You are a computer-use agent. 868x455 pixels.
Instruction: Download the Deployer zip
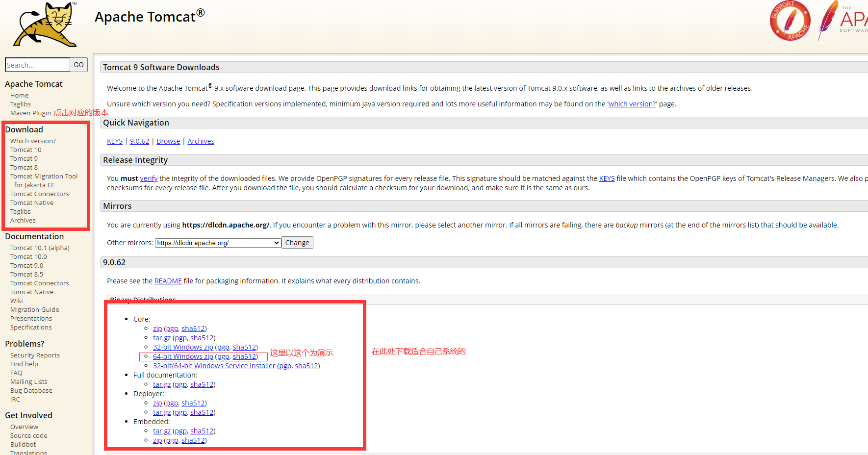click(157, 403)
